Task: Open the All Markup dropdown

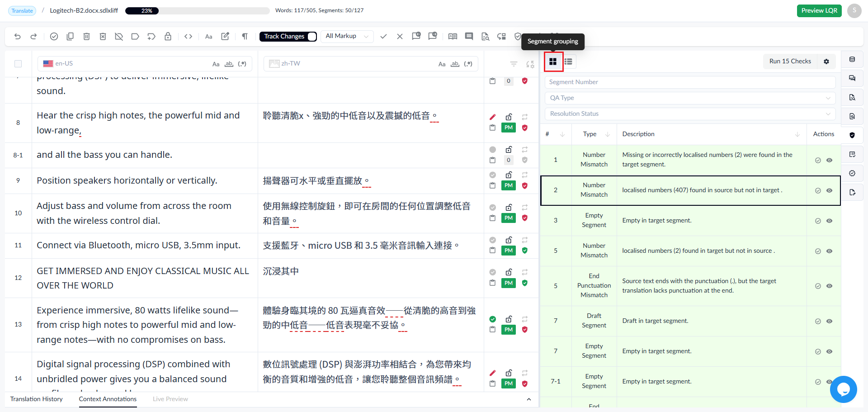Action: click(x=347, y=36)
